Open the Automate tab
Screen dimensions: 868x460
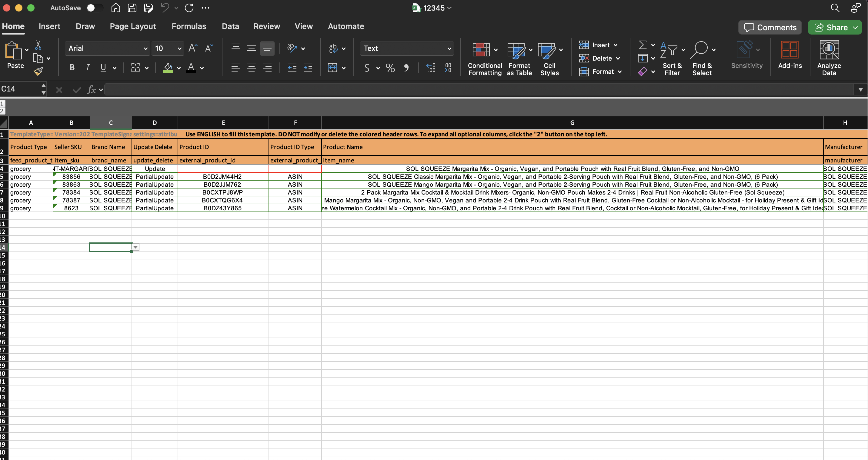(346, 26)
